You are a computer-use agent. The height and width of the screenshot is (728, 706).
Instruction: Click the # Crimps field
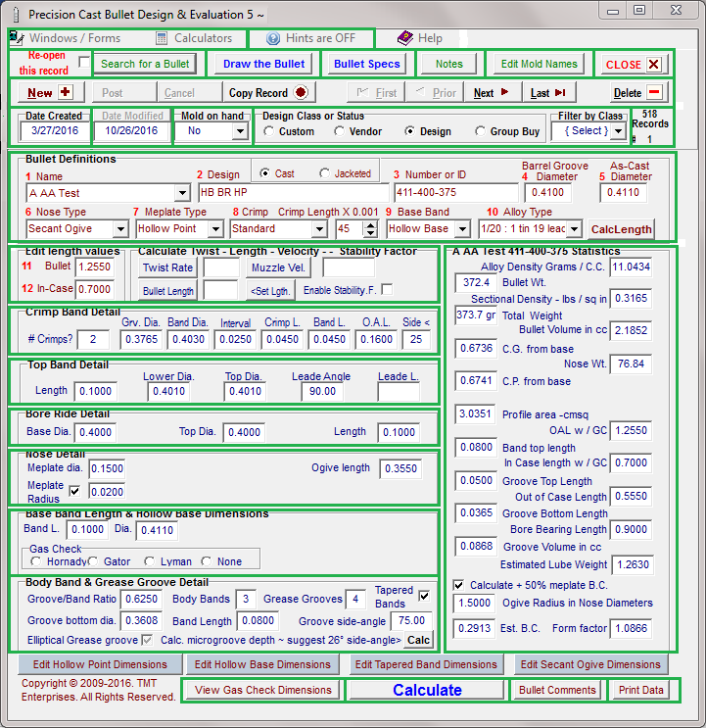click(x=93, y=339)
